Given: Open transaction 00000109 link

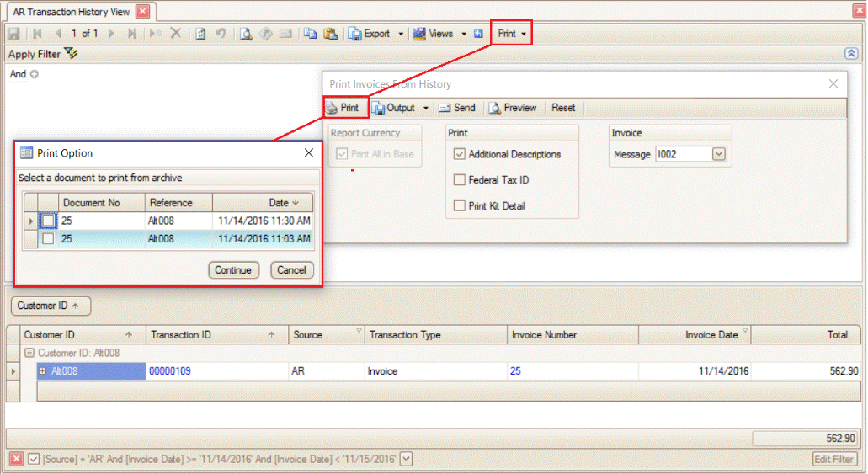Looking at the screenshot, I should coord(170,371).
